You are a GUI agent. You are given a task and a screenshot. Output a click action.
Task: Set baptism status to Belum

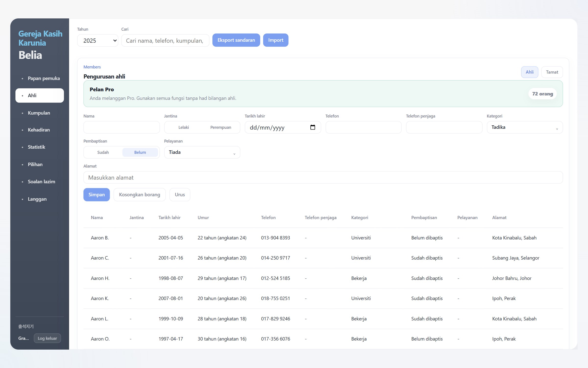click(x=140, y=152)
